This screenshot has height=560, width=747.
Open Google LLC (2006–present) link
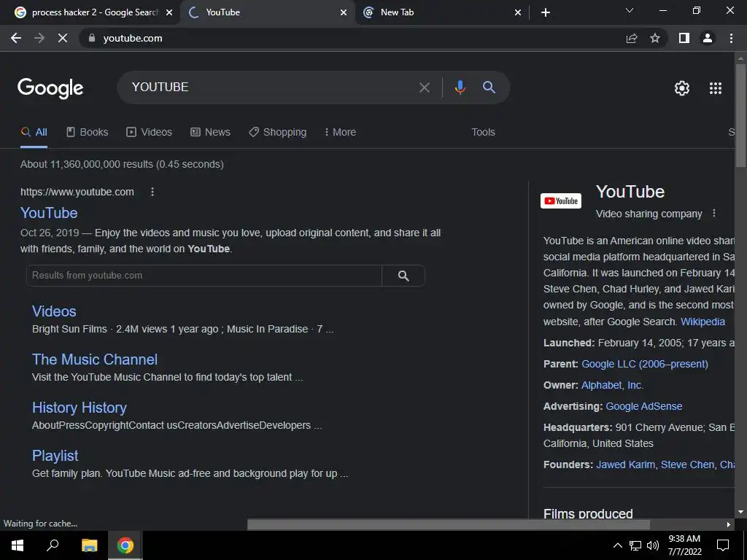(645, 365)
